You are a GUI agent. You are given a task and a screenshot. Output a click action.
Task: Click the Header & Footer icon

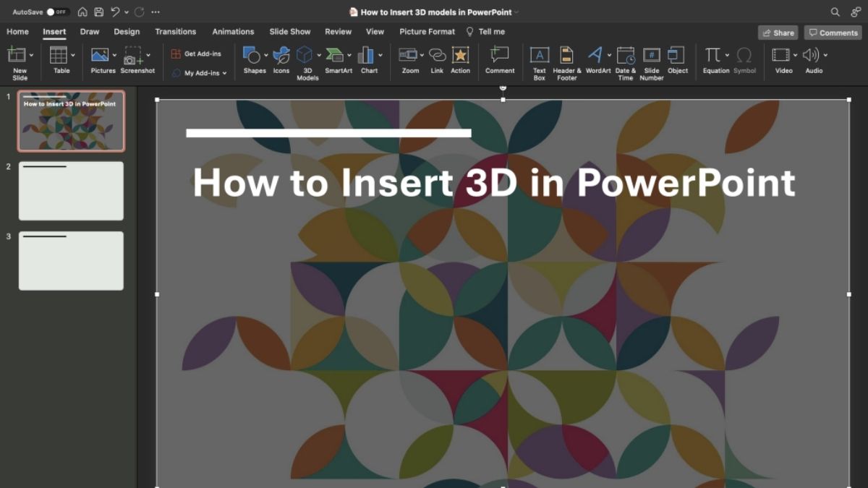click(x=566, y=56)
